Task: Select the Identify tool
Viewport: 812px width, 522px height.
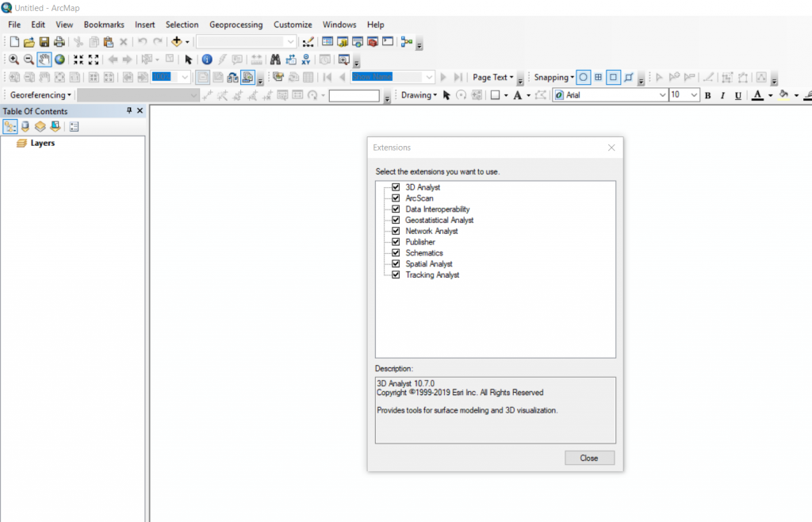Action: [x=207, y=59]
